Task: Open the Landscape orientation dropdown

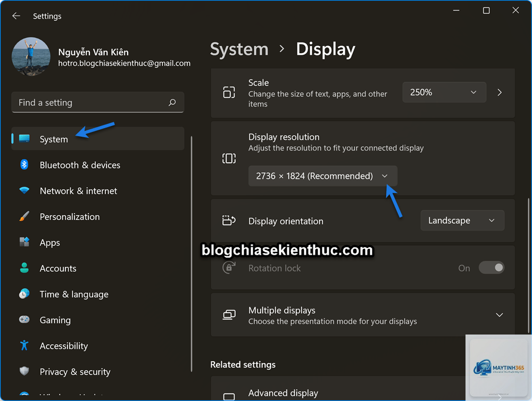Action: (462, 221)
